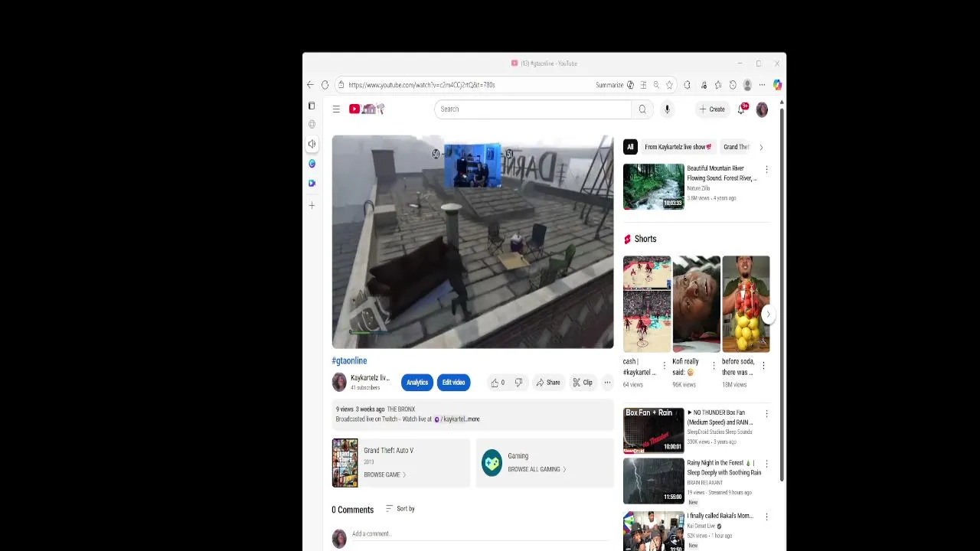Open options for NO THUNDER Box Fan video
980x551 pixels.
(x=766, y=413)
